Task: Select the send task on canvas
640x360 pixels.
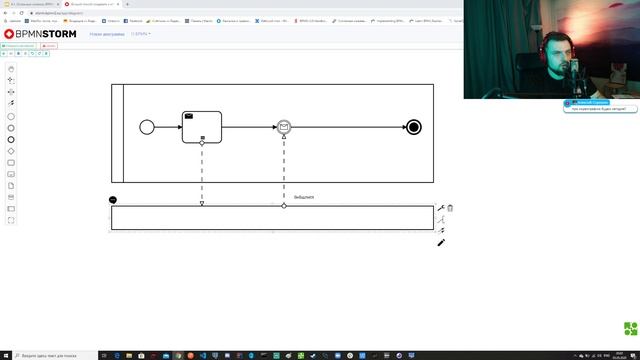Action: tap(202, 127)
